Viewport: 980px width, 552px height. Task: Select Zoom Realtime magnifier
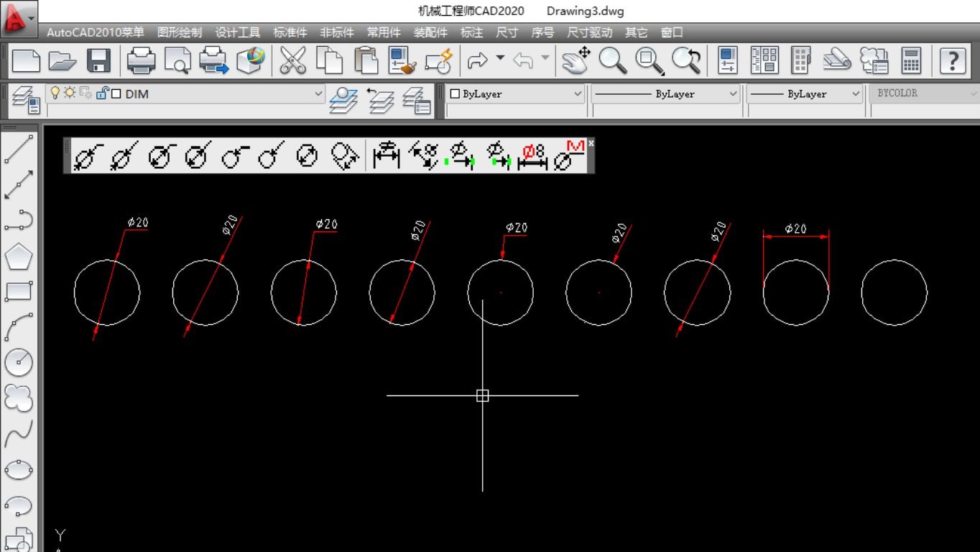tap(613, 61)
